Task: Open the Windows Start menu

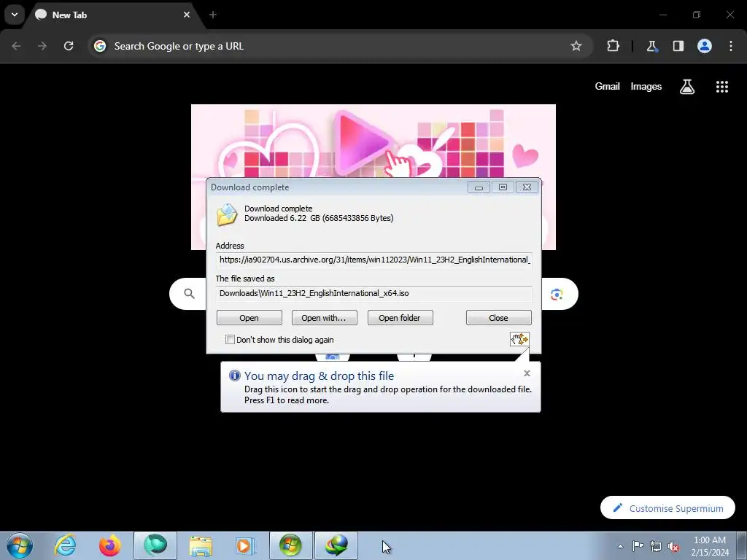Action: [20, 545]
